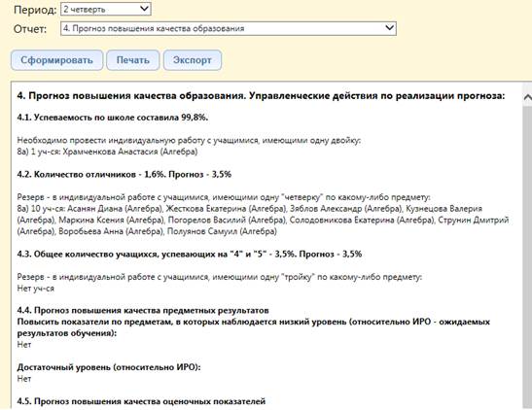
Task: Click heading 4.5 Прогноз качества оценочных показателей
Action: pos(141,401)
